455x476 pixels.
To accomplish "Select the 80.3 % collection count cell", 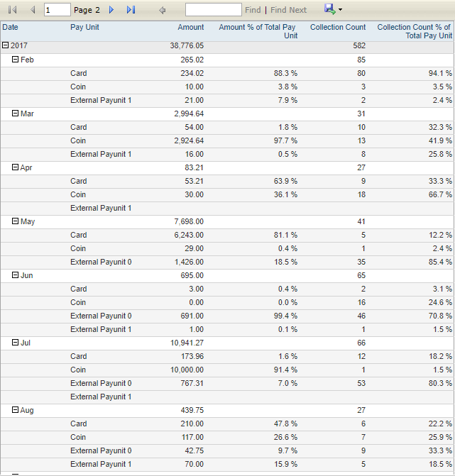I will coord(440,383).
